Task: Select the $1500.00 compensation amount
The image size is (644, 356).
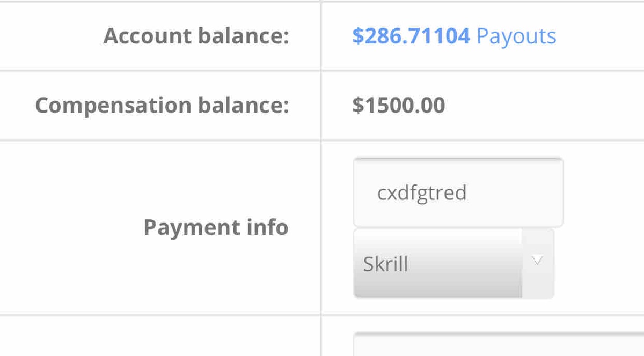Action: 399,105
